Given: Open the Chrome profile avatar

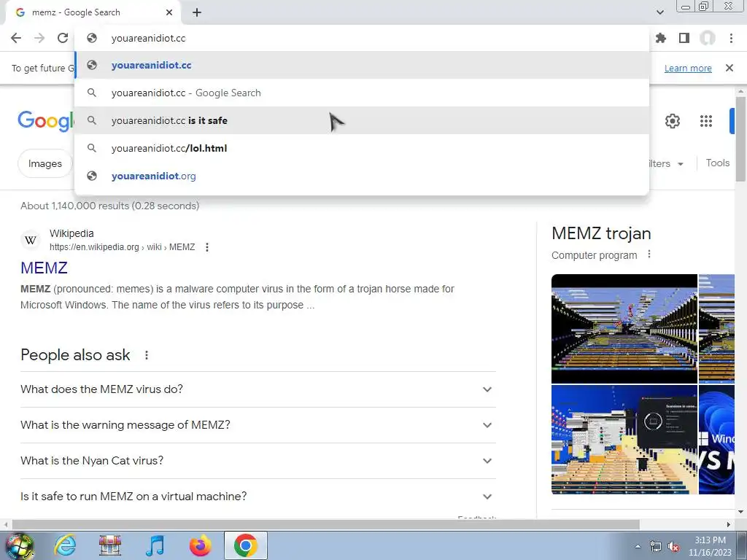Looking at the screenshot, I should (x=708, y=38).
